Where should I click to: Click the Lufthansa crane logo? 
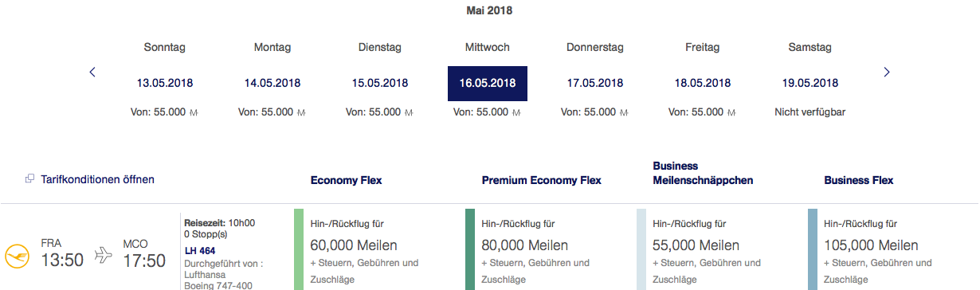pos(17,256)
